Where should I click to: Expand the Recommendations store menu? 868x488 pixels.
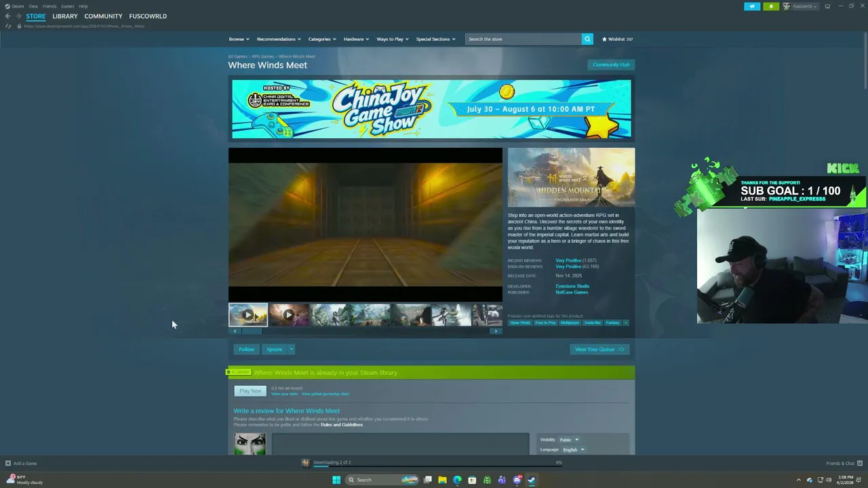point(279,39)
